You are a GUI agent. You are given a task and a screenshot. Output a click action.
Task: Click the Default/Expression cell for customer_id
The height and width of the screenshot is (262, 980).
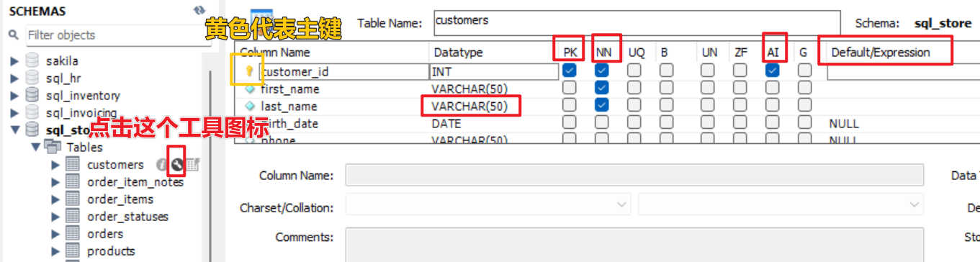tap(903, 72)
